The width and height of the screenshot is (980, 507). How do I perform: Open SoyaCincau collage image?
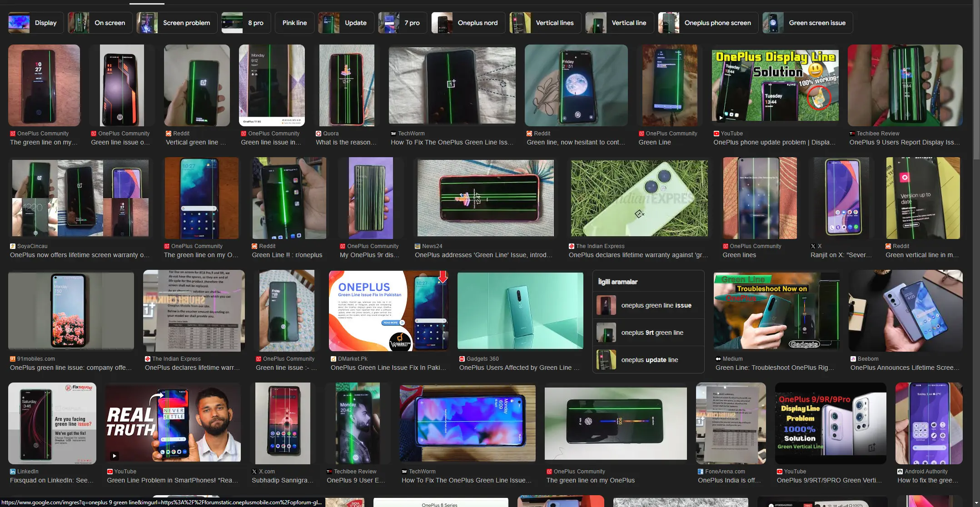(80, 198)
